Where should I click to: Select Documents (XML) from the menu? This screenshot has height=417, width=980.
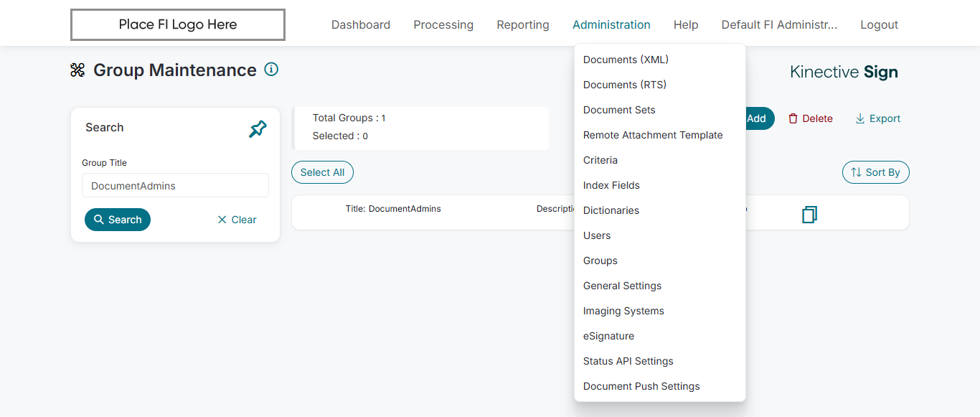click(x=626, y=60)
